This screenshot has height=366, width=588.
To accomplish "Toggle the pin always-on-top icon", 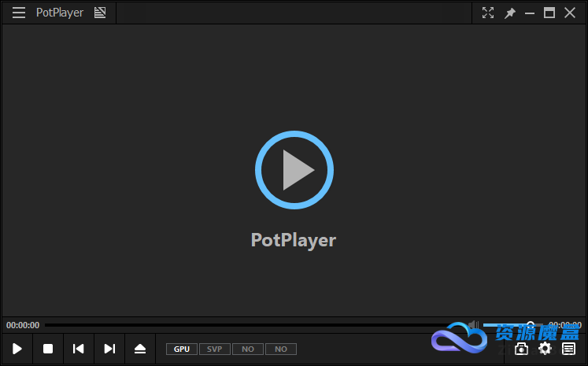I will click(509, 13).
